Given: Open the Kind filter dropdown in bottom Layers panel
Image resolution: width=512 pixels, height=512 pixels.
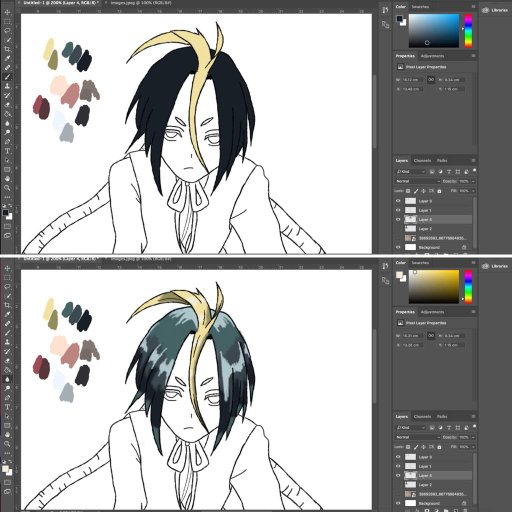Looking at the screenshot, I should click(x=411, y=428).
